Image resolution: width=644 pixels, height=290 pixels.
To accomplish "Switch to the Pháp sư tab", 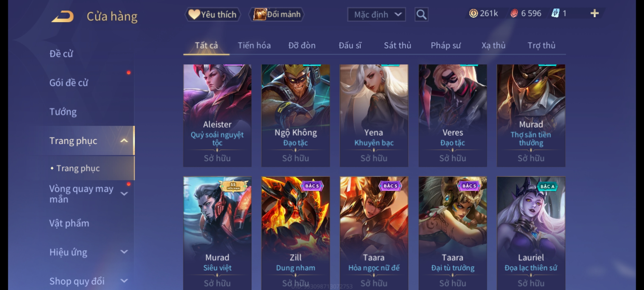I will 445,45.
